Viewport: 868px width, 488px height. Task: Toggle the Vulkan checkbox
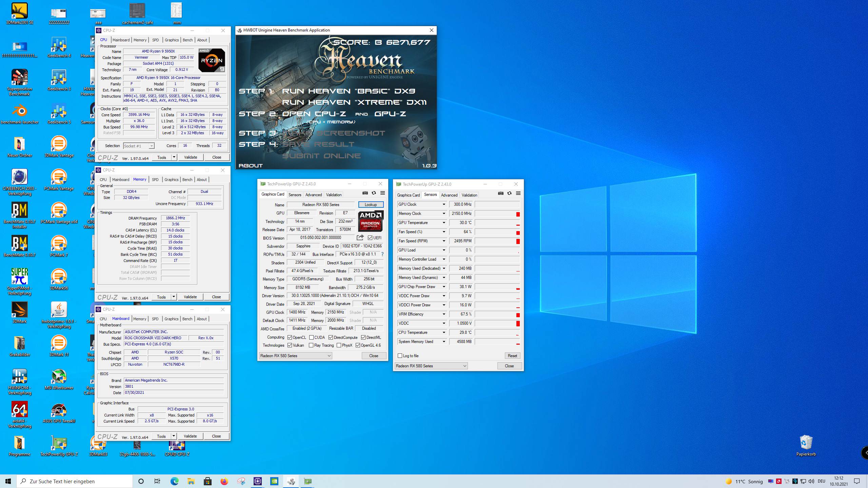[x=290, y=345]
